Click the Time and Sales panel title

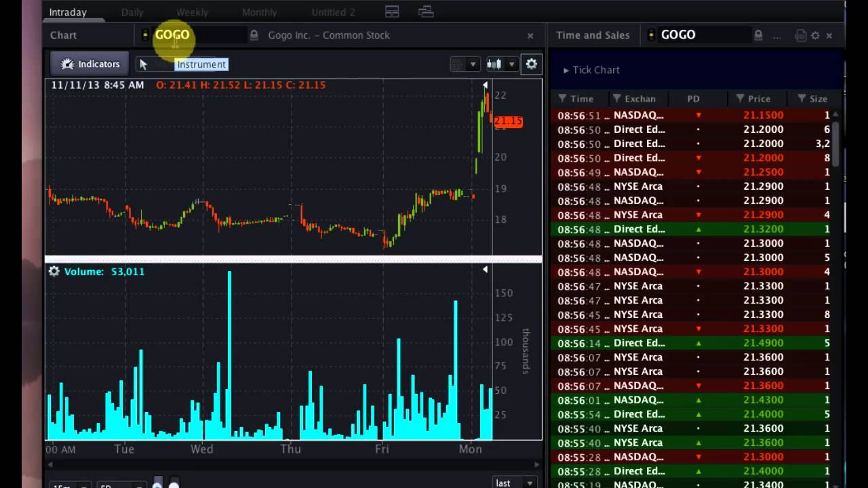click(593, 35)
